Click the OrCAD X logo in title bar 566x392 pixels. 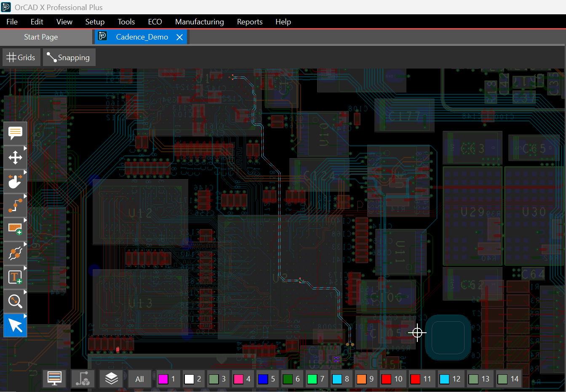5,7
